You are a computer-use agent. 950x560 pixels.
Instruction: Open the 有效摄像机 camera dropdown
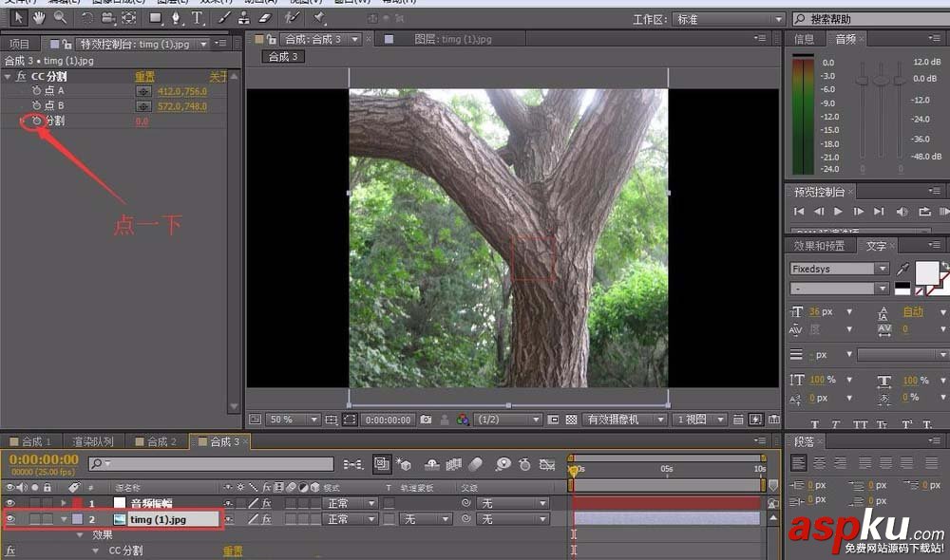[625, 419]
